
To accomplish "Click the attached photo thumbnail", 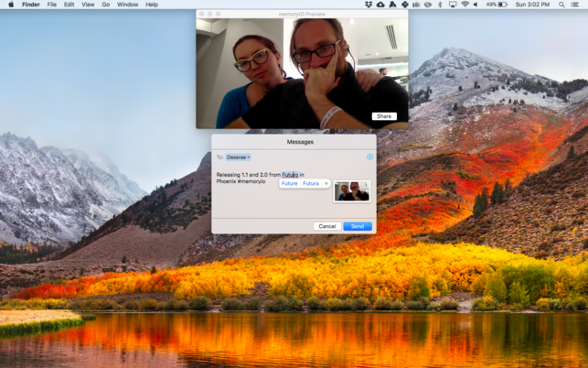I will pyautogui.click(x=352, y=191).
